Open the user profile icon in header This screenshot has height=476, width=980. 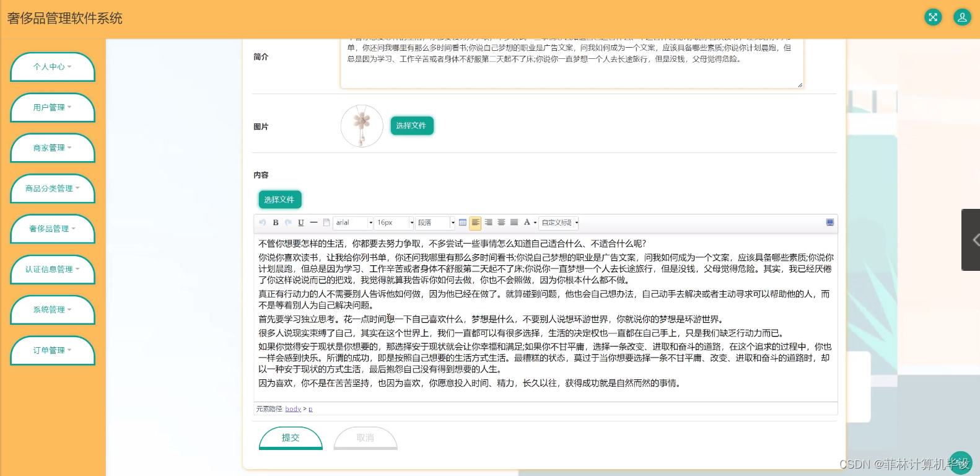pos(962,17)
